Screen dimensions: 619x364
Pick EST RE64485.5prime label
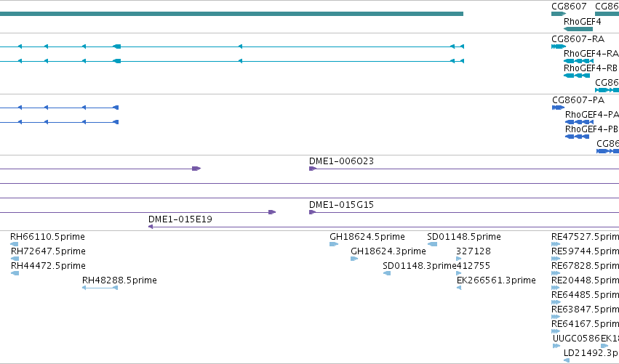tap(585, 295)
